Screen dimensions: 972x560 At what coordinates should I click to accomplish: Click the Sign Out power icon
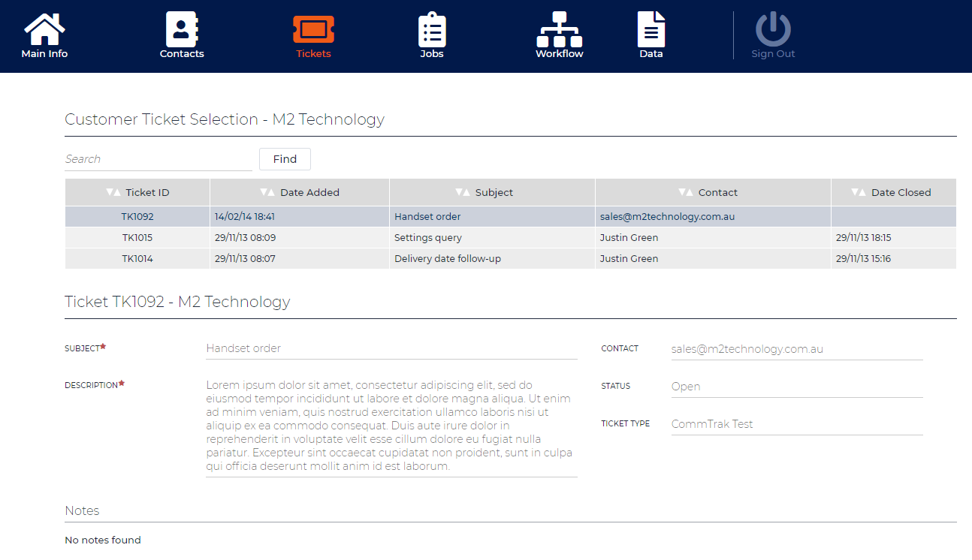coord(773,29)
